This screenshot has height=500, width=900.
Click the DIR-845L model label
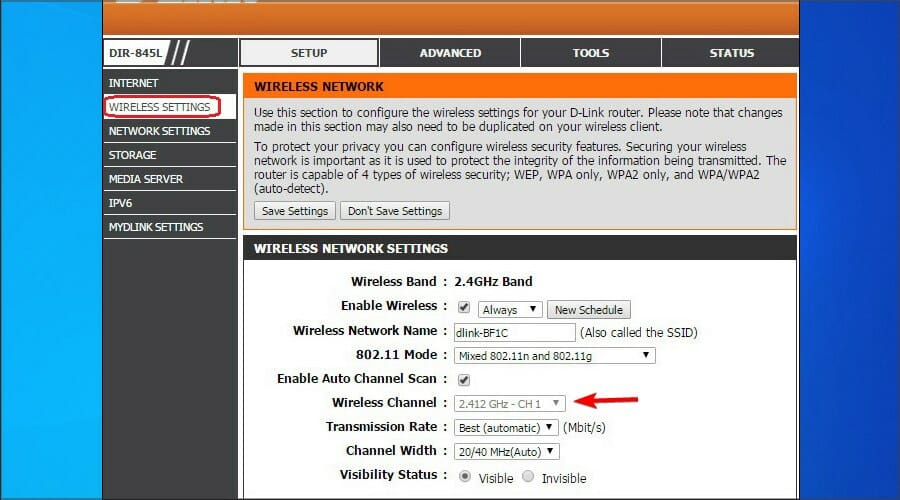pyautogui.click(x=135, y=53)
